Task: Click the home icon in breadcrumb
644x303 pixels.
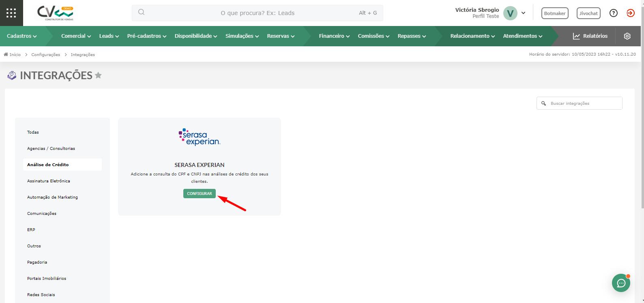Action: [6, 54]
